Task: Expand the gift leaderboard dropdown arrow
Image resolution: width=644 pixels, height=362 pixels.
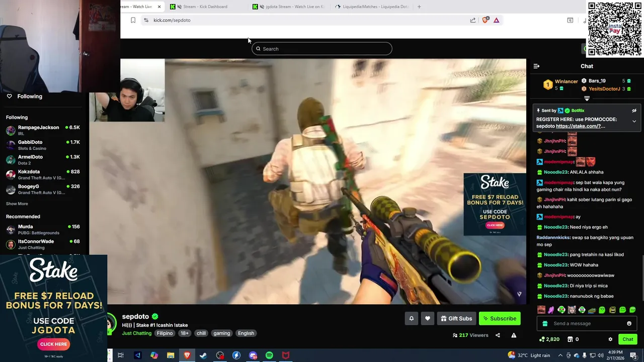Action: coord(587,99)
